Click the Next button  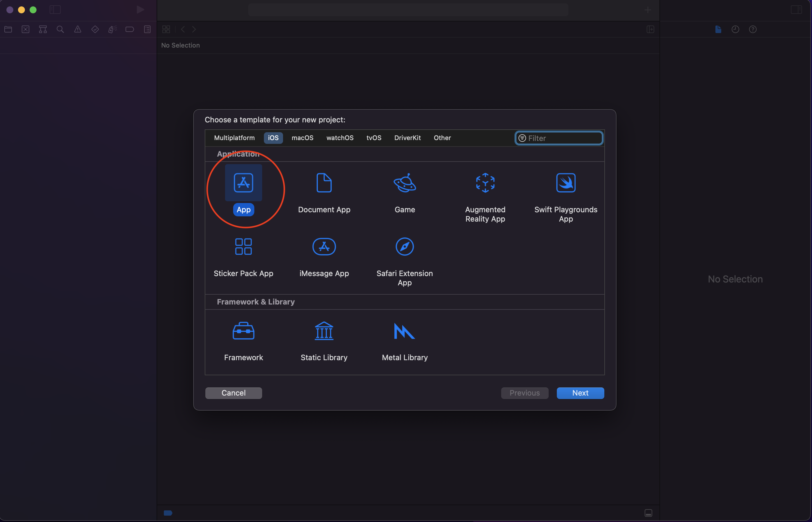pyautogui.click(x=580, y=393)
